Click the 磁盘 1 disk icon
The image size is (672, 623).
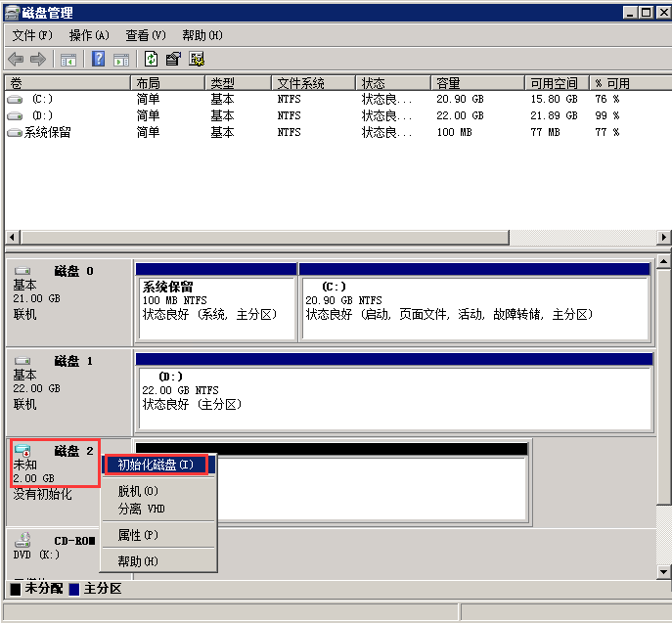coord(22,361)
